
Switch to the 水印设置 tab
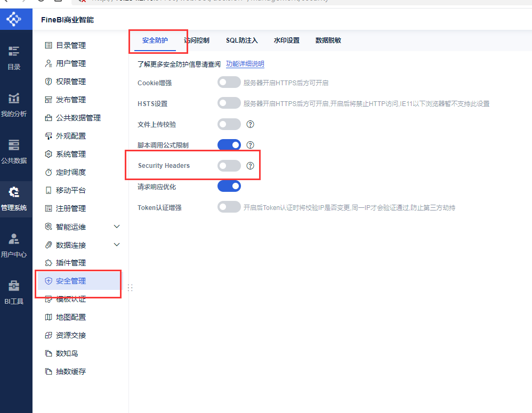pyautogui.click(x=287, y=41)
